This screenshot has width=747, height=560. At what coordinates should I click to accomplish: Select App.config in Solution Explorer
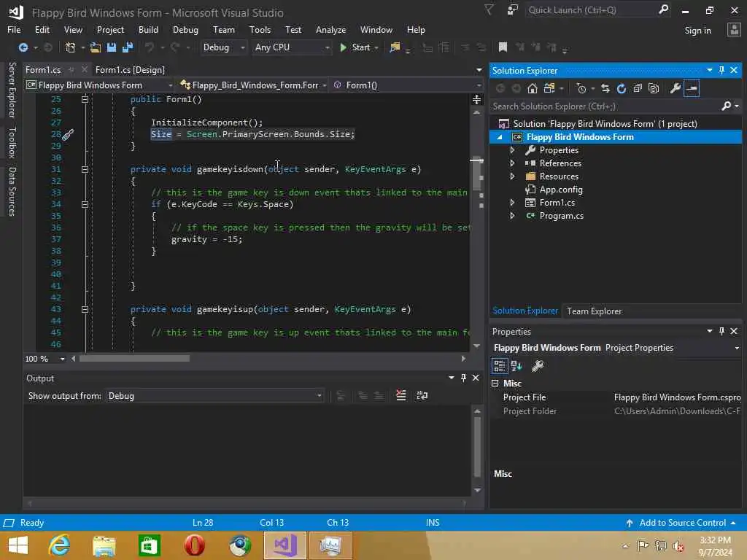click(561, 190)
